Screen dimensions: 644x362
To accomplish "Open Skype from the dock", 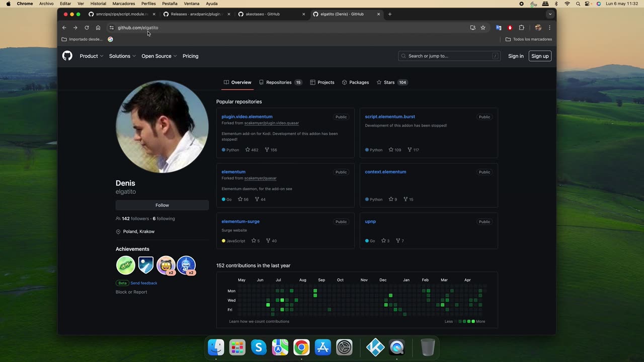I will click(259, 347).
